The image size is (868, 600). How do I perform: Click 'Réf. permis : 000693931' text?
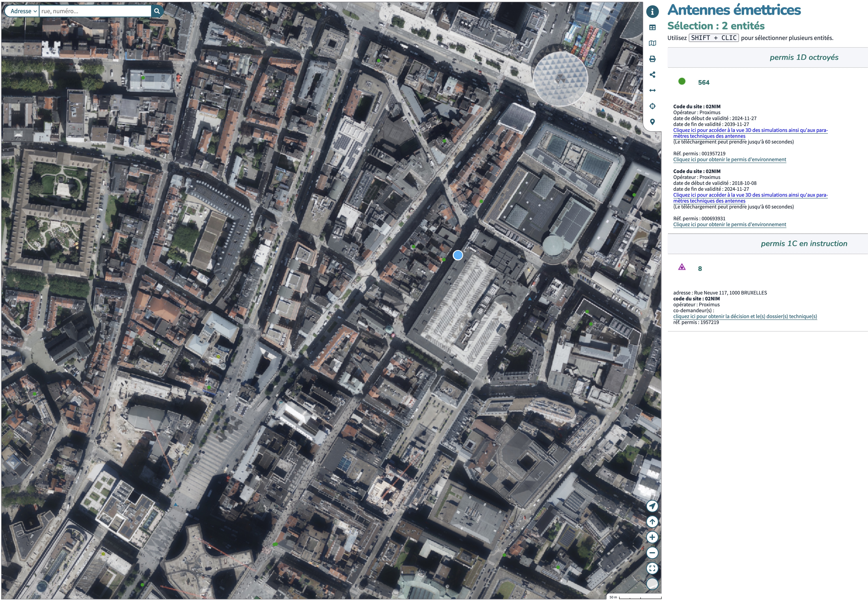[x=699, y=219]
